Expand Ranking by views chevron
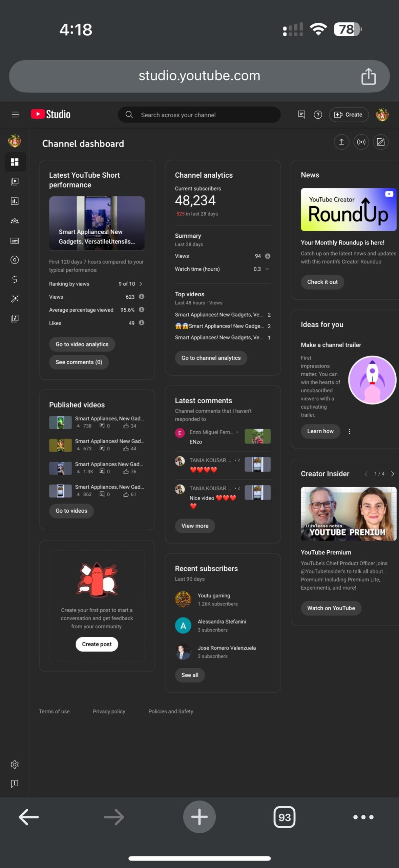The height and width of the screenshot is (868, 399). (141, 284)
